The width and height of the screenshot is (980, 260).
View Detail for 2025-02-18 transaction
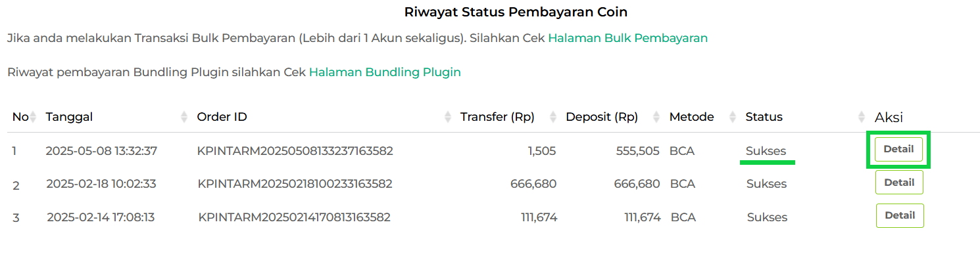point(899,183)
